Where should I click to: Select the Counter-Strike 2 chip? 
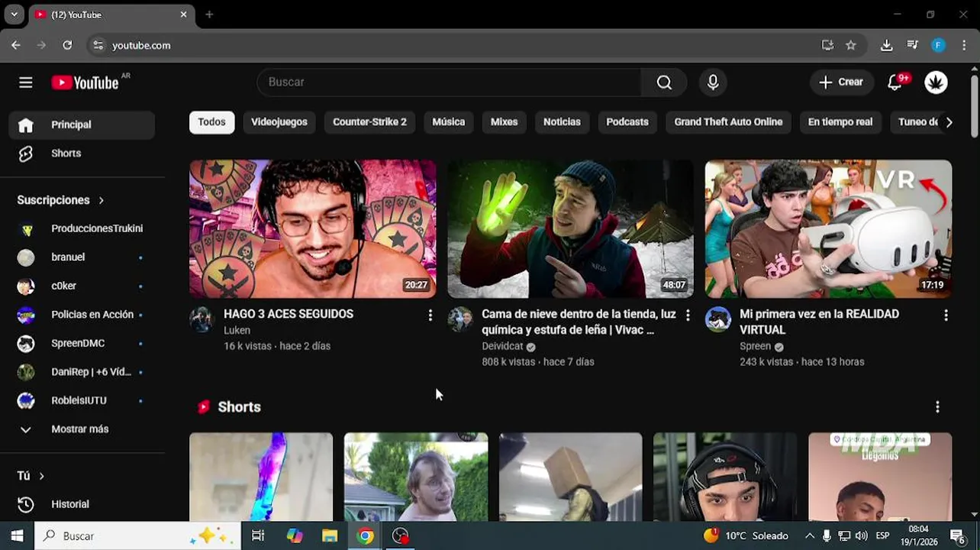369,122
